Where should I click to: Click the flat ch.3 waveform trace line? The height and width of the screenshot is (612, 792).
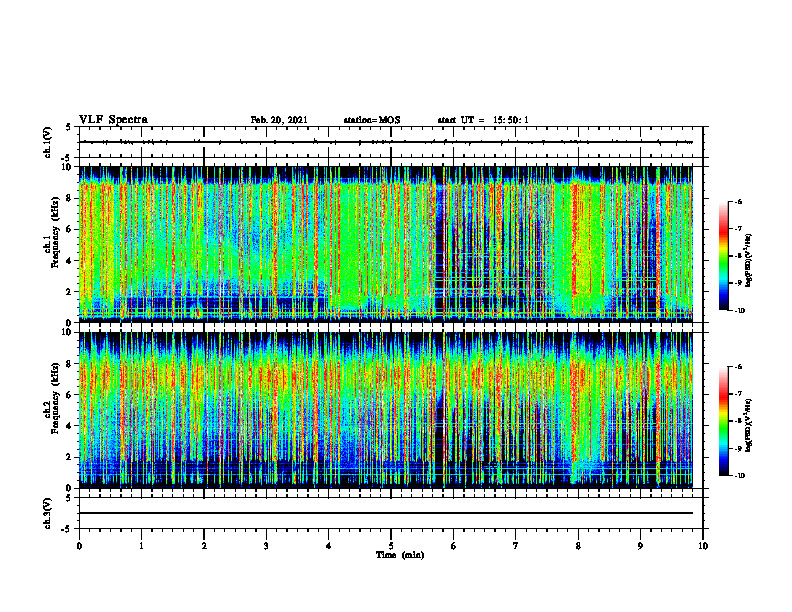pos(386,513)
